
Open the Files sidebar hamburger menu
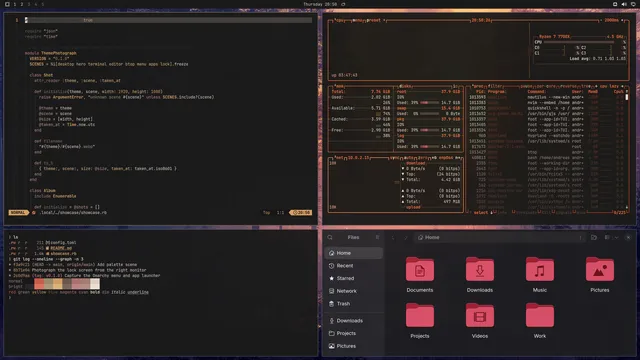click(377, 237)
